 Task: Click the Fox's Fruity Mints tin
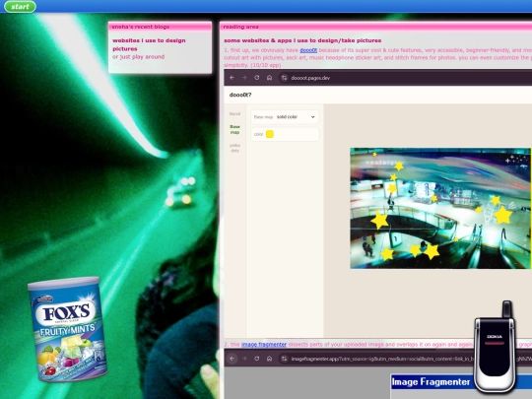pyautogui.click(x=68, y=328)
